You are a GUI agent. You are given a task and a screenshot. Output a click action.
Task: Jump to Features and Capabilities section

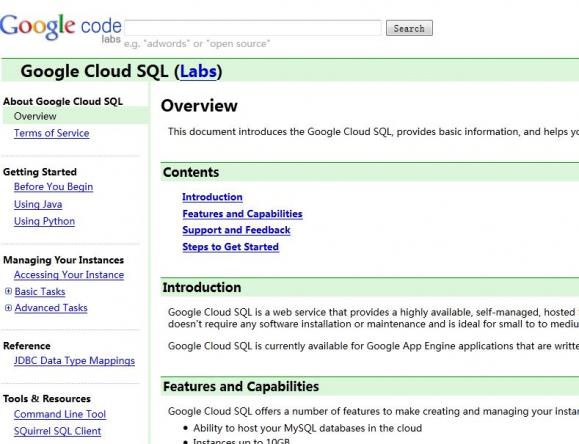(242, 214)
